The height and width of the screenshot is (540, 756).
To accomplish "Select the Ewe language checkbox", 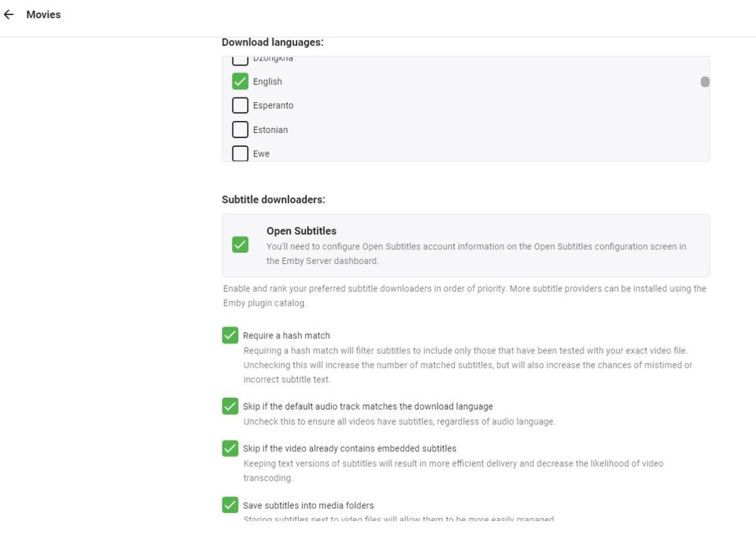I will [x=240, y=154].
